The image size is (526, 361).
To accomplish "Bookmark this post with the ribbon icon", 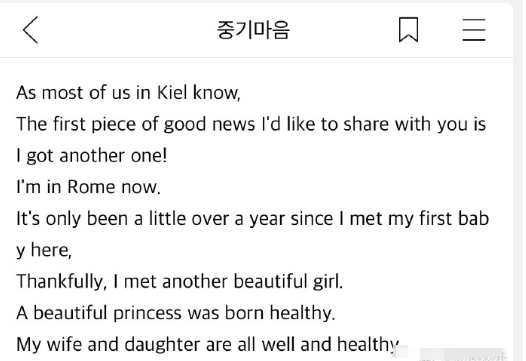I will pyautogui.click(x=408, y=30).
